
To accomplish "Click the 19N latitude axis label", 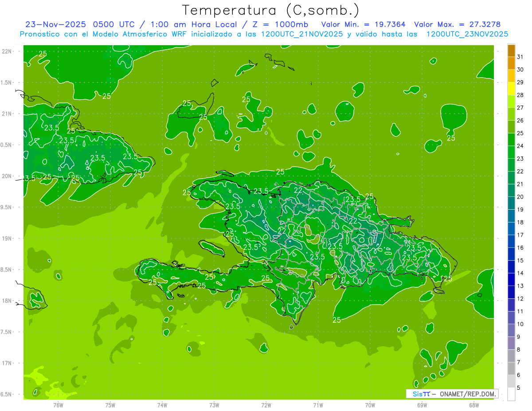I will pos(7,239).
